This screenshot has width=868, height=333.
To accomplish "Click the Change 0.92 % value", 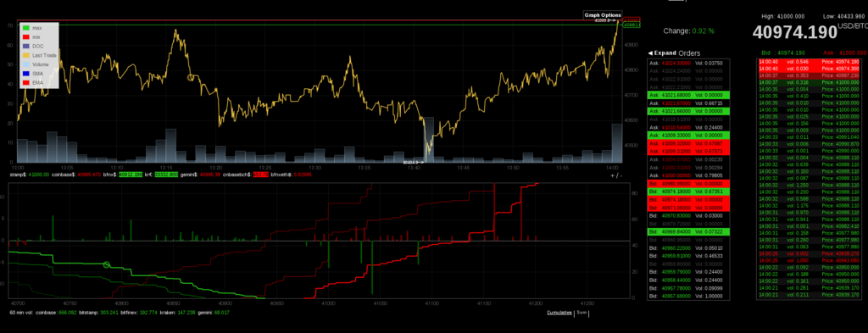I will pyautogui.click(x=703, y=31).
